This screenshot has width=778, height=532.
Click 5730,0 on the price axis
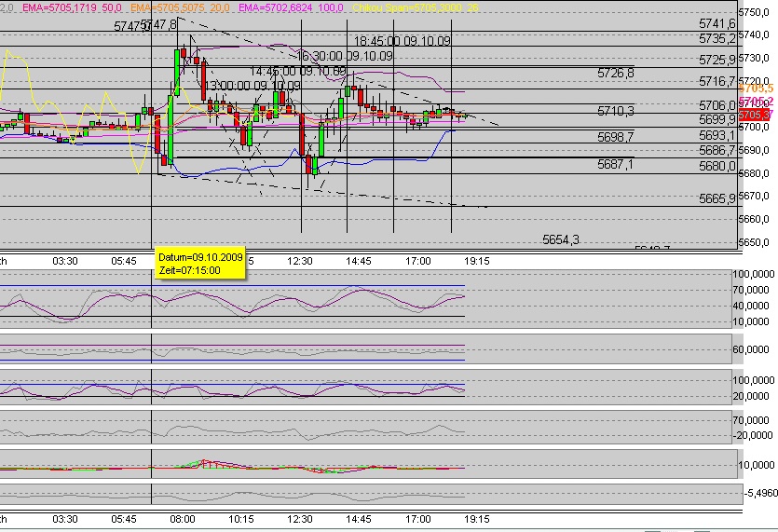point(754,58)
